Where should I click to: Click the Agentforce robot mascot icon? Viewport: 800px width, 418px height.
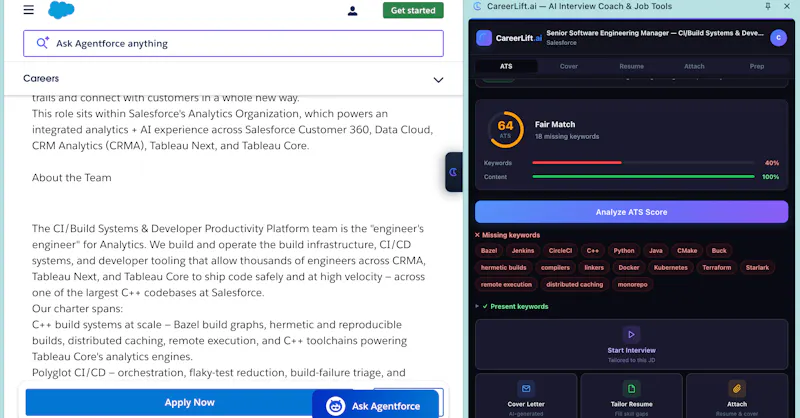(x=335, y=406)
